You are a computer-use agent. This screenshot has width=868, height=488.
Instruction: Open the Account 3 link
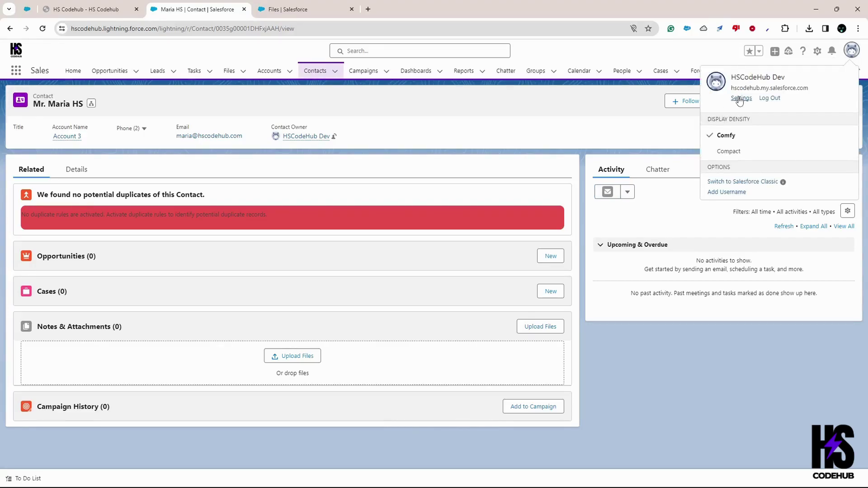click(67, 136)
